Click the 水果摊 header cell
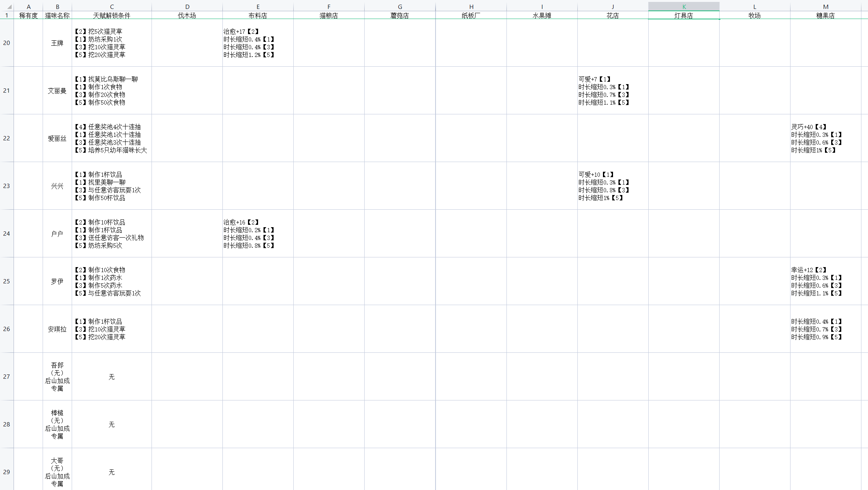 542,16
